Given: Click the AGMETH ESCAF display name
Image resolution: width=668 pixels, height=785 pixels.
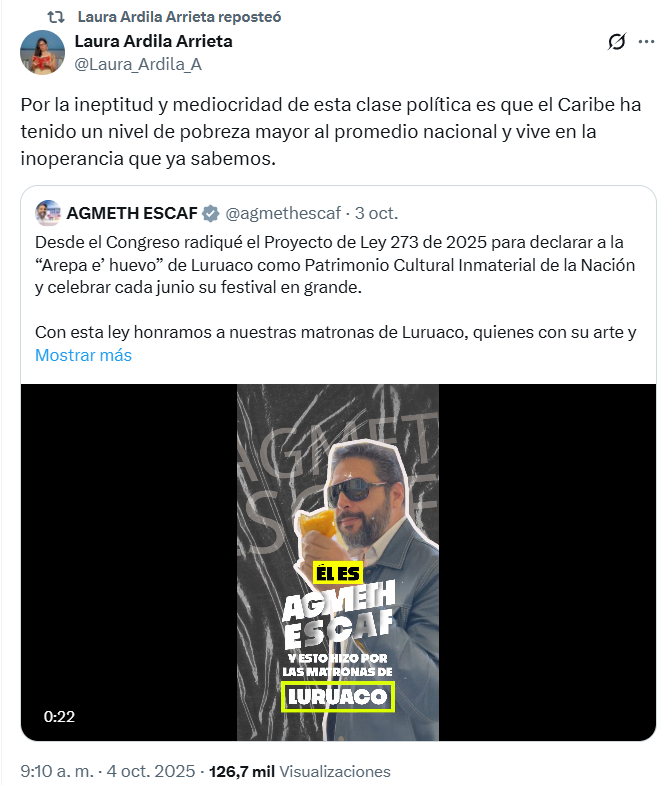Looking at the screenshot, I should (x=132, y=213).
